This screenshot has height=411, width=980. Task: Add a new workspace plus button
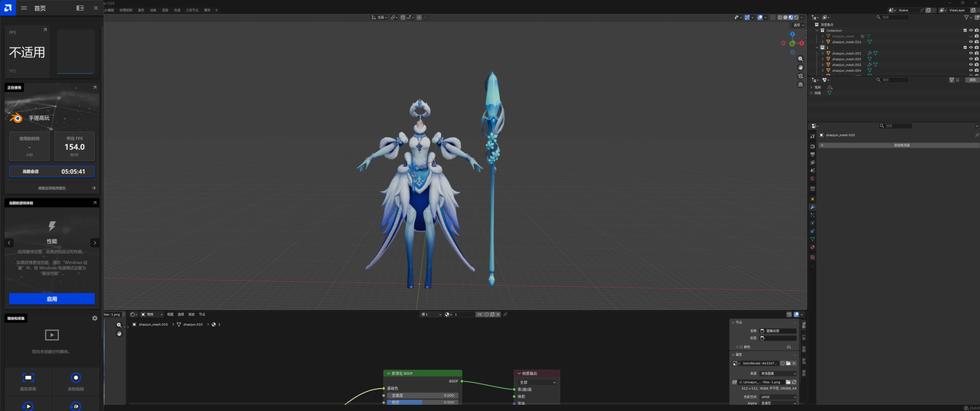(x=217, y=10)
